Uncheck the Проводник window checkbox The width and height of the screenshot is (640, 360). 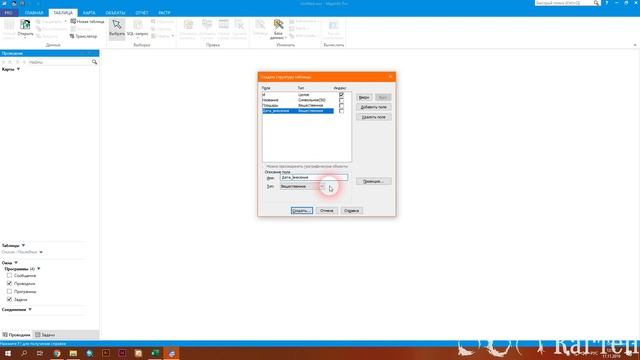(x=9, y=283)
